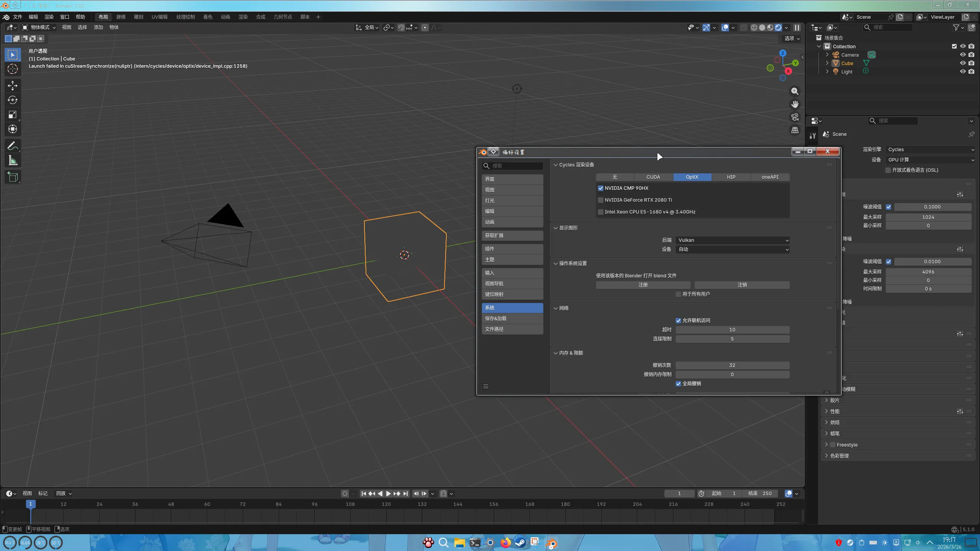The height and width of the screenshot is (551, 980).
Task: Uncheck NVIDIA CMP 90HX device
Action: [x=601, y=188]
